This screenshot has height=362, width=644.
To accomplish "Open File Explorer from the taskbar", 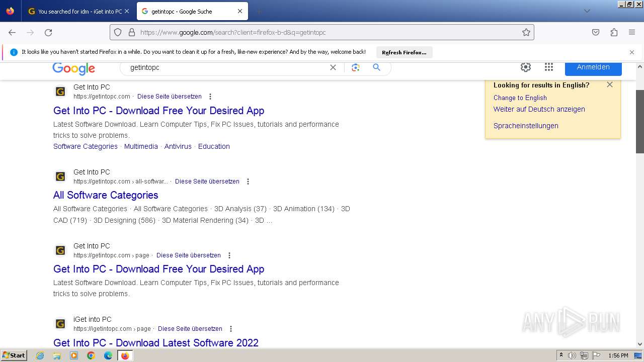I will coord(57,355).
